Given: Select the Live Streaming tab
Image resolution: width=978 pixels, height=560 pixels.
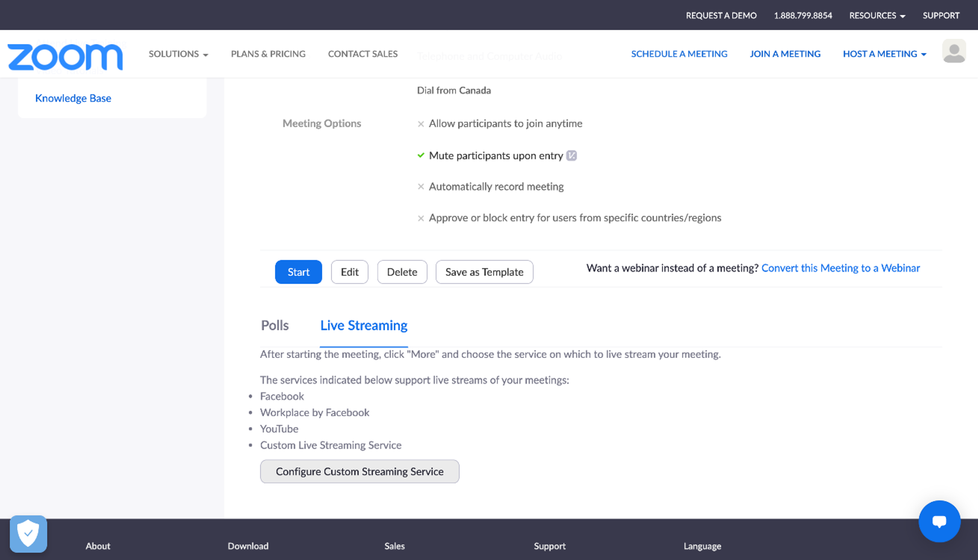Looking at the screenshot, I should [364, 325].
